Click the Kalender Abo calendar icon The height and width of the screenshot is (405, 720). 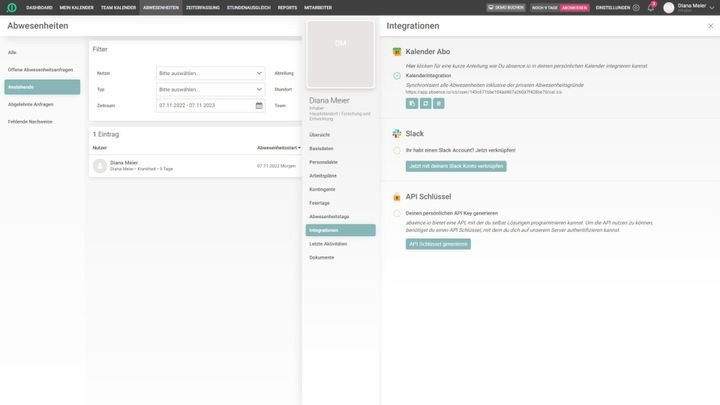[x=397, y=51]
